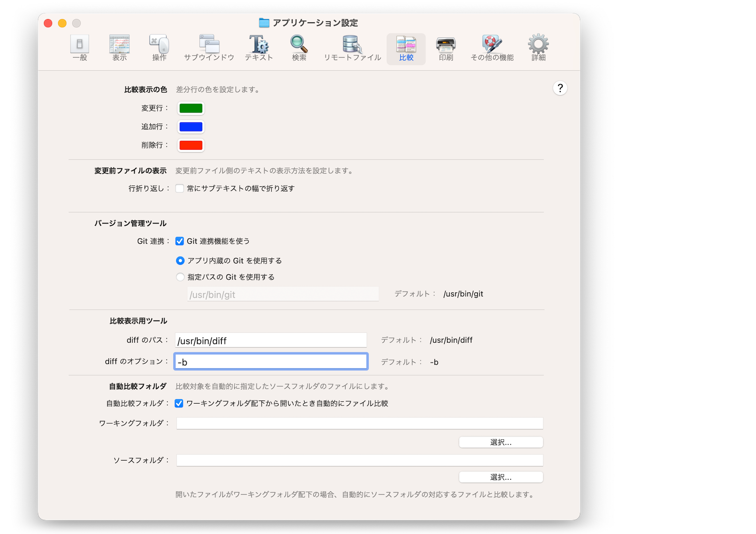Enable 常にサブテキストの幅で折り返す checkbox
Viewport: 756px width, 534px height.
[x=180, y=189]
